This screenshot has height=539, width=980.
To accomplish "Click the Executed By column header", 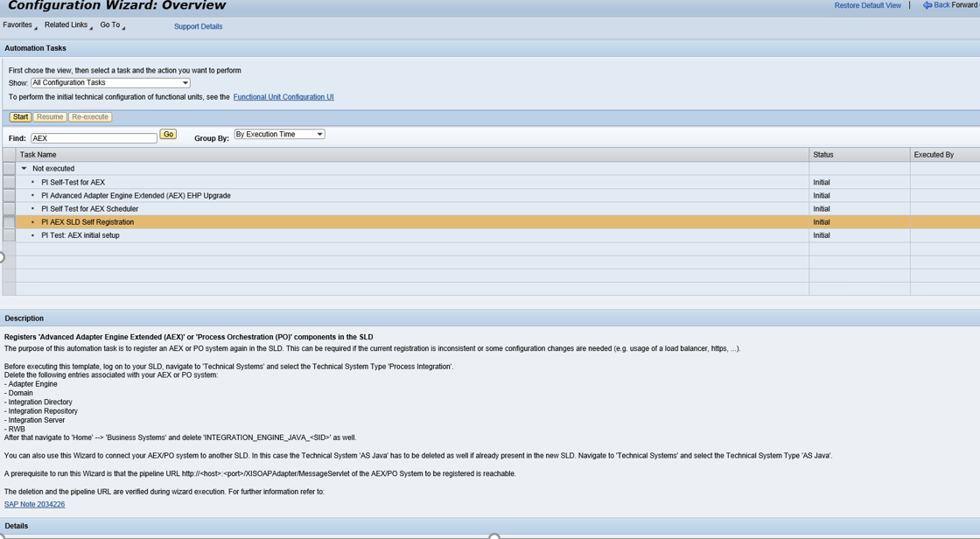I will [x=945, y=155].
